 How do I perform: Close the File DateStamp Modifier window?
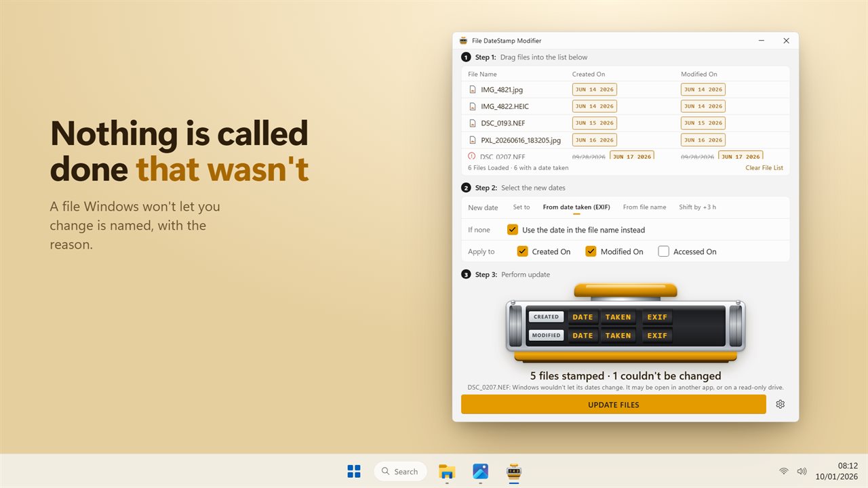[x=786, y=41]
